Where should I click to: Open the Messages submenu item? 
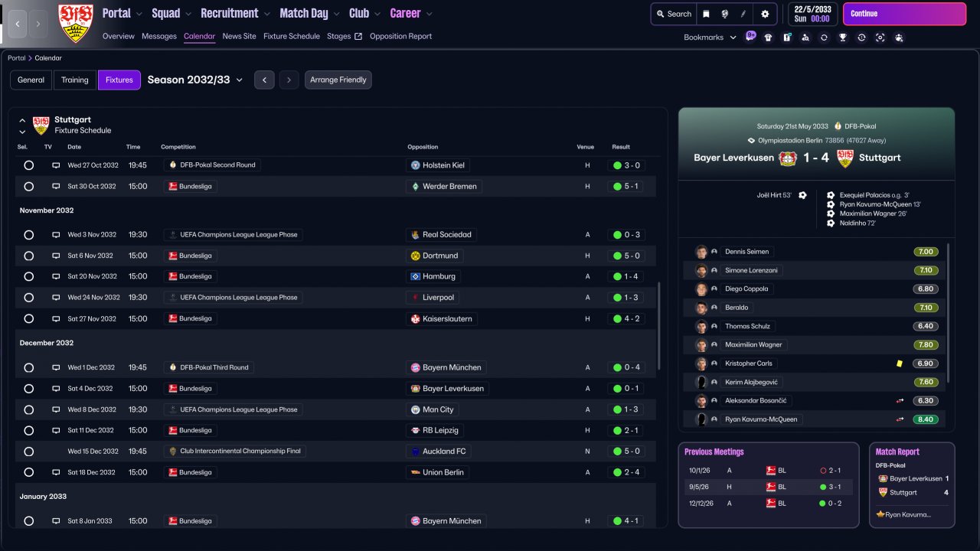click(159, 36)
